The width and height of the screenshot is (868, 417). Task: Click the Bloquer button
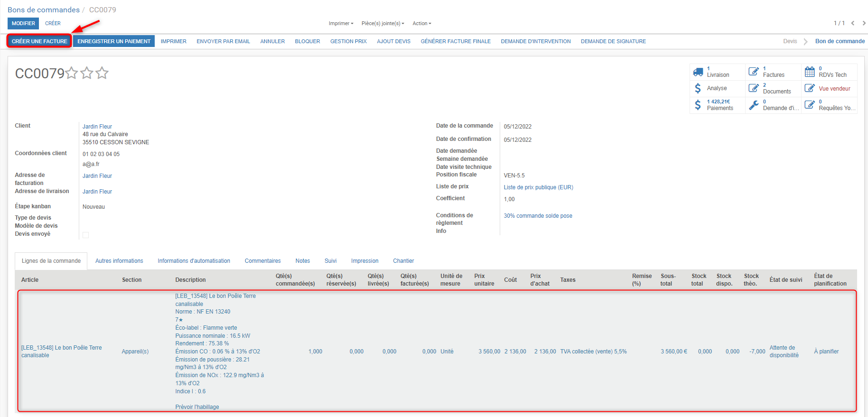tap(308, 41)
